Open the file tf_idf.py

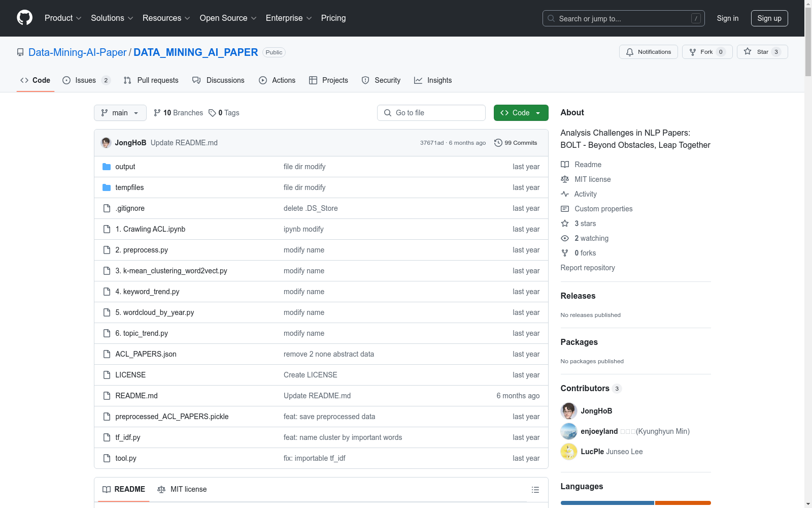point(128,437)
